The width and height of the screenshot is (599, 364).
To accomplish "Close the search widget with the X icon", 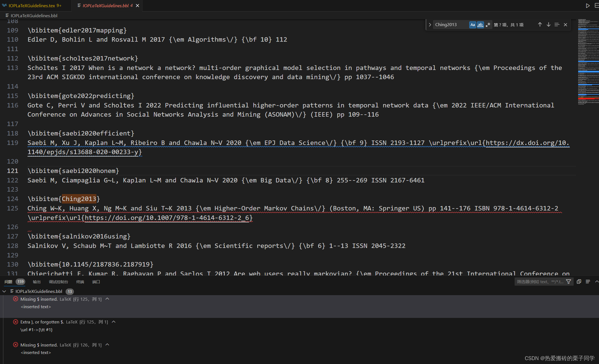I will 565,24.
